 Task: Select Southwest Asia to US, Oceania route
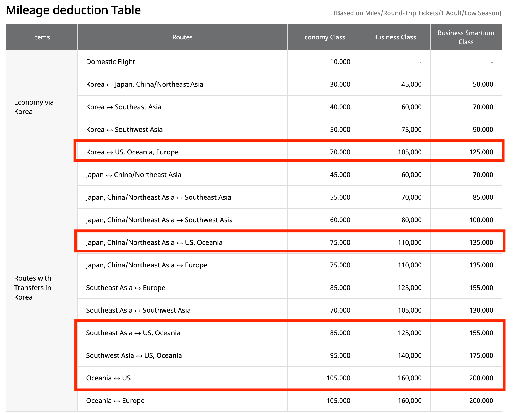click(x=134, y=355)
